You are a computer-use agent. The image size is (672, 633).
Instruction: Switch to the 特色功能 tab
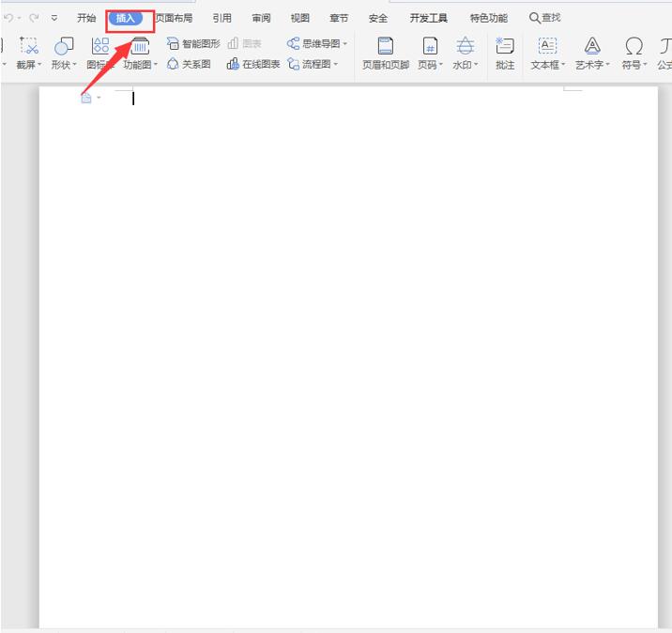489,18
